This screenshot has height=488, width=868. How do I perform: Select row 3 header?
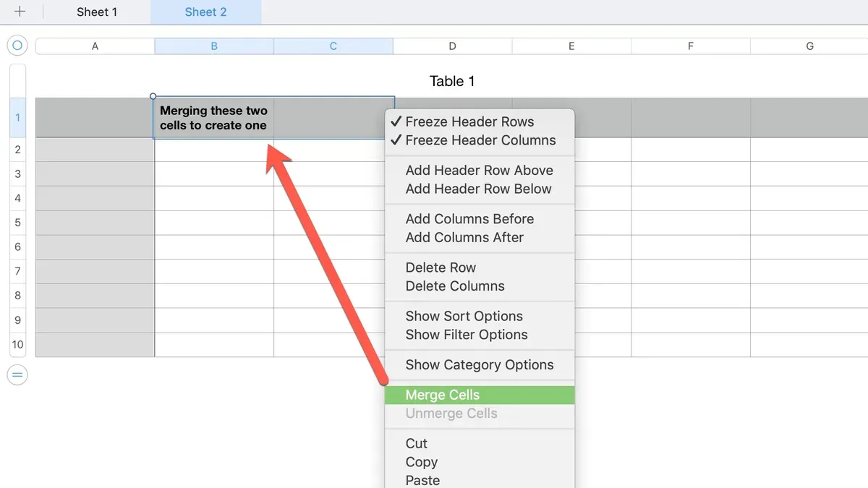[x=17, y=174]
